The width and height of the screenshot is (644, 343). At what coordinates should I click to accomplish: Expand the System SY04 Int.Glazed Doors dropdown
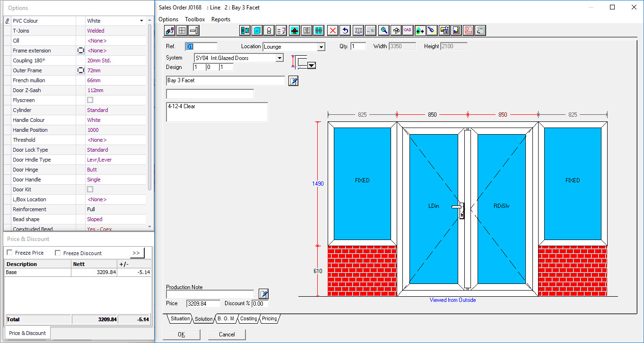[279, 58]
